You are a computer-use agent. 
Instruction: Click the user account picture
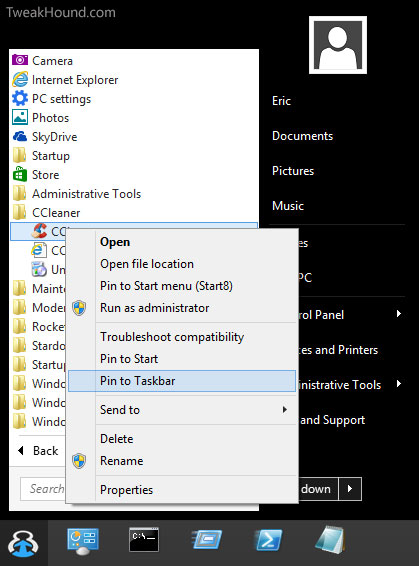338,45
